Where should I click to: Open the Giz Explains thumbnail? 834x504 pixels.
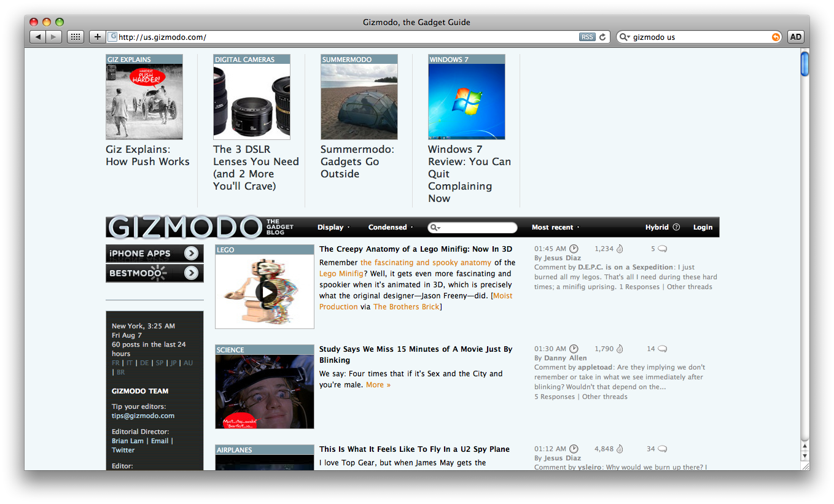[144, 97]
